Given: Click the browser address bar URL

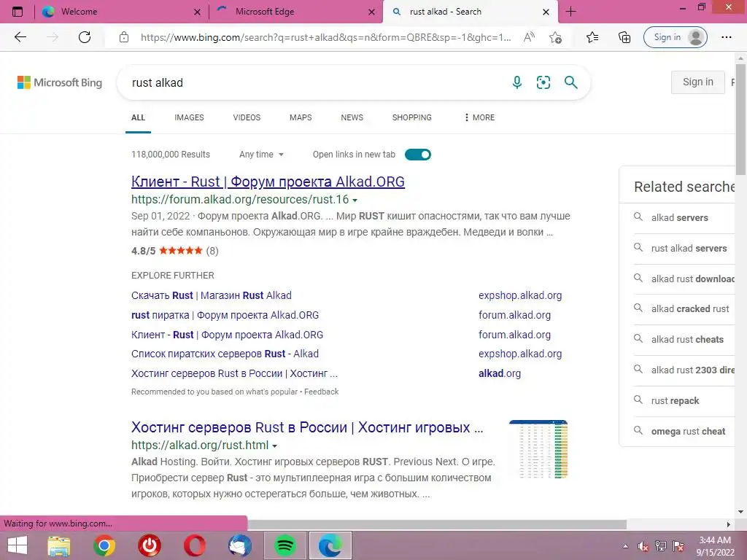Looking at the screenshot, I should (325, 37).
